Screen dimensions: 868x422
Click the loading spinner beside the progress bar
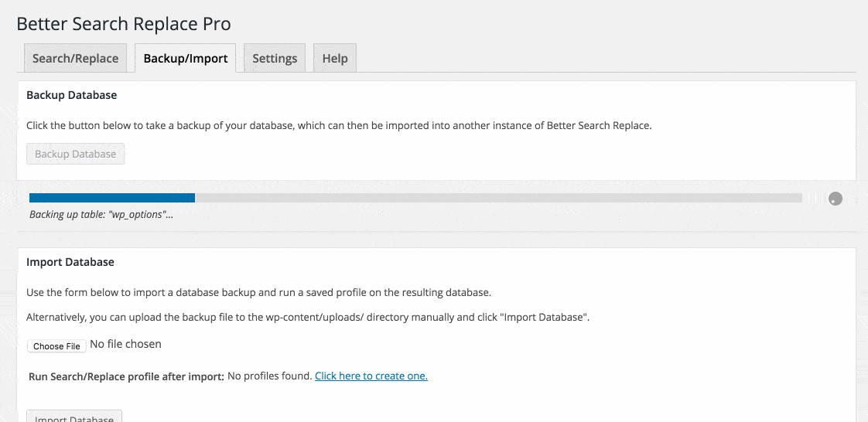836,199
